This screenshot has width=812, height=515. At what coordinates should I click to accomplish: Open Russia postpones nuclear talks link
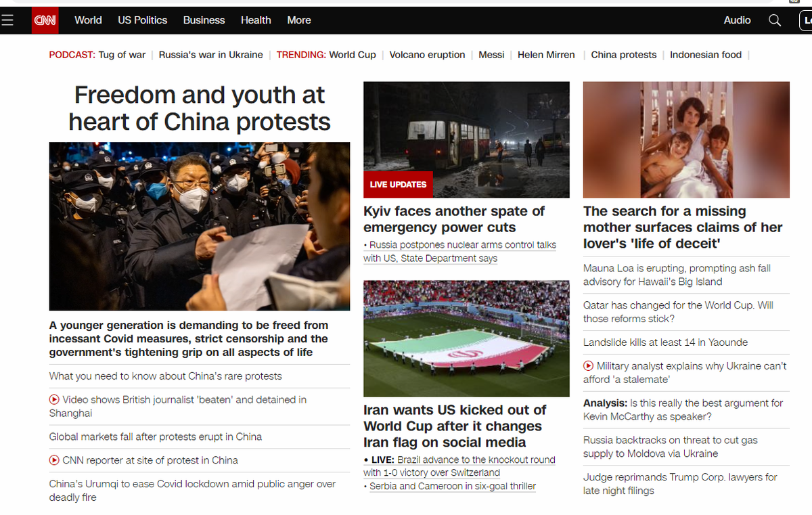coord(460,252)
